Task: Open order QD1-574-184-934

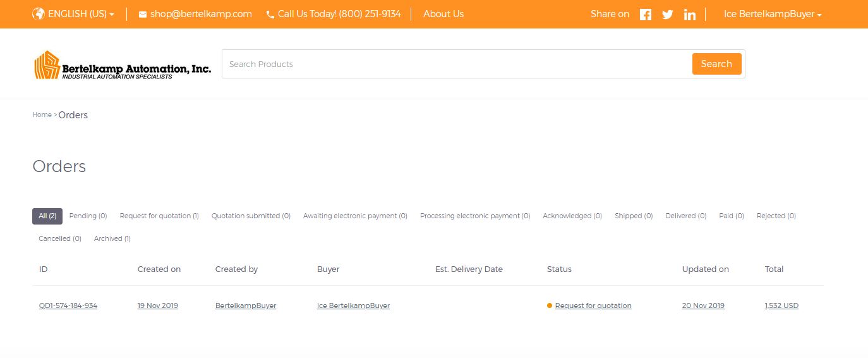Action: tap(68, 306)
